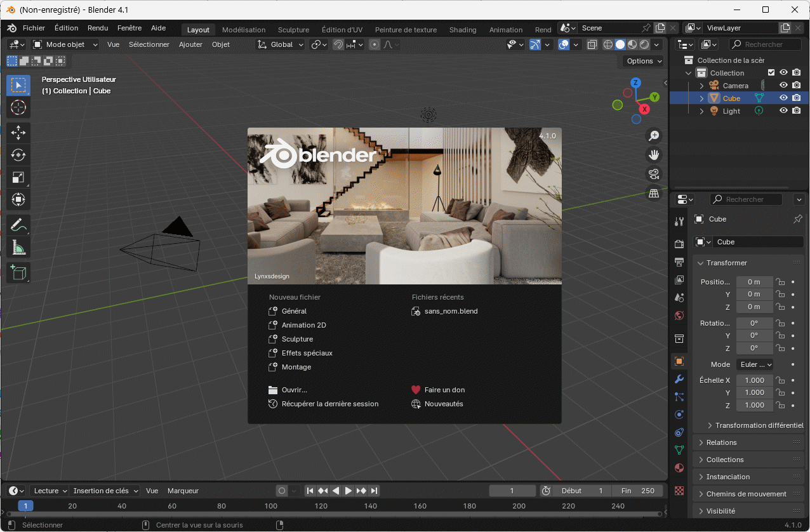Image resolution: width=810 pixels, height=532 pixels.
Task: Select the Cursor tool
Action: click(x=18, y=107)
